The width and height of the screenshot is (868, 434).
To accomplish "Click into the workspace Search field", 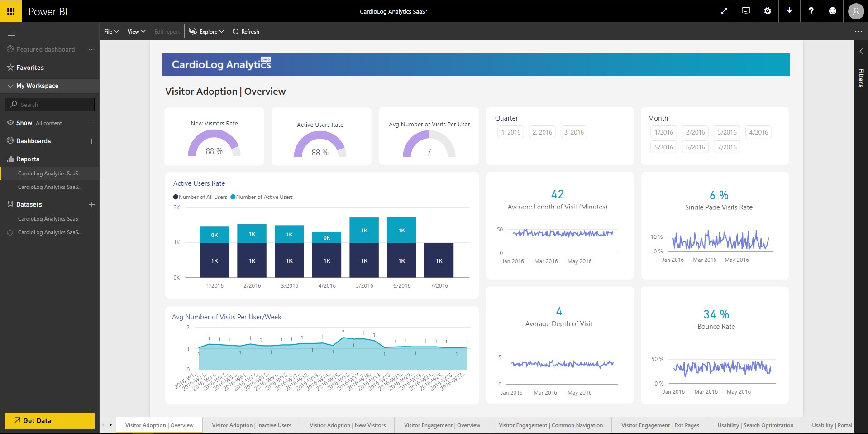I will pos(50,105).
